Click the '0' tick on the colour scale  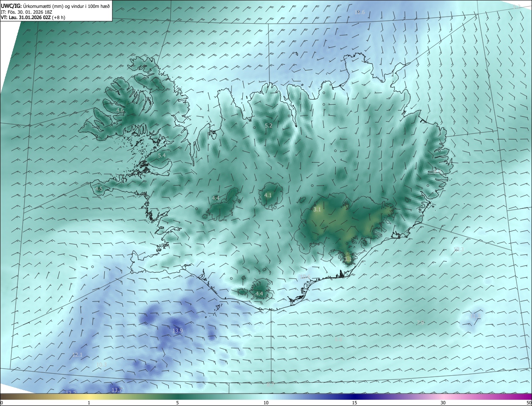1,403
